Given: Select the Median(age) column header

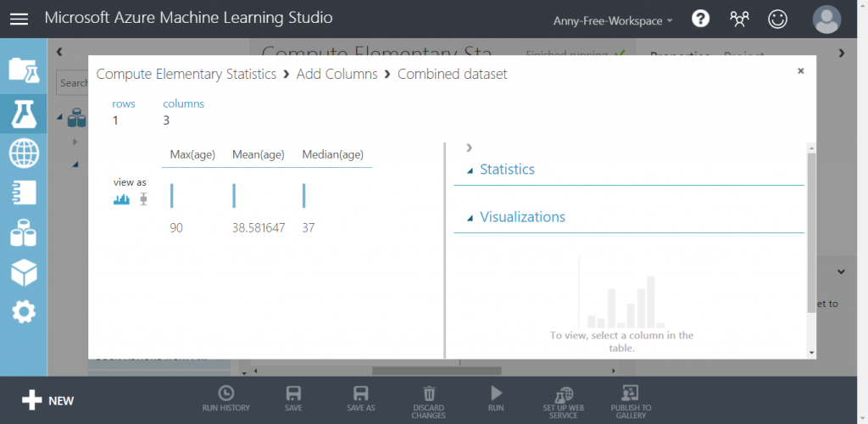Looking at the screenshot, I should click(332, 154).
